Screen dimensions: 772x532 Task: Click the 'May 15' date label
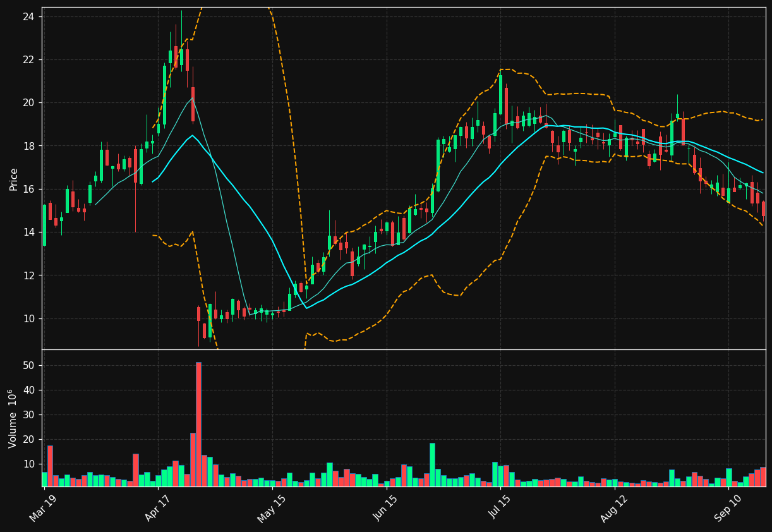(x=270, y=507)
